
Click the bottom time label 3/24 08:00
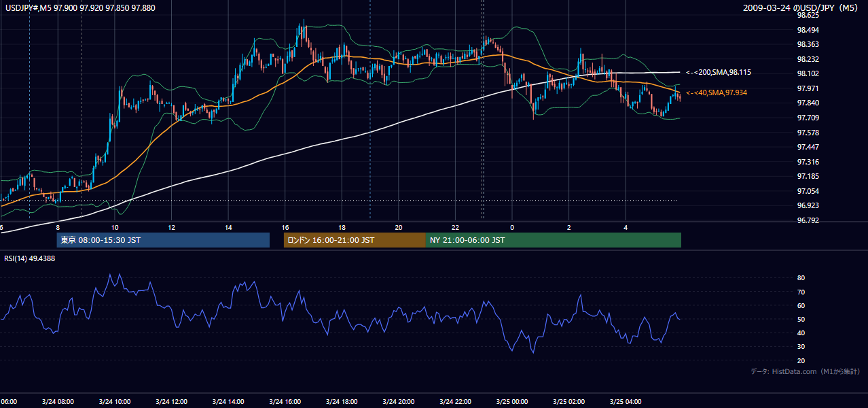pos(58,402)
